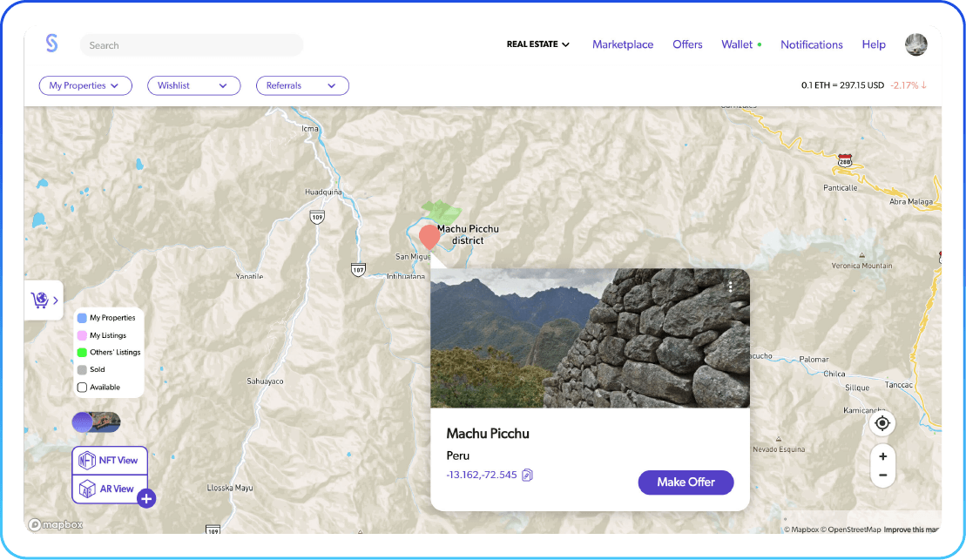Click the NFT View icon

point(87,460)
